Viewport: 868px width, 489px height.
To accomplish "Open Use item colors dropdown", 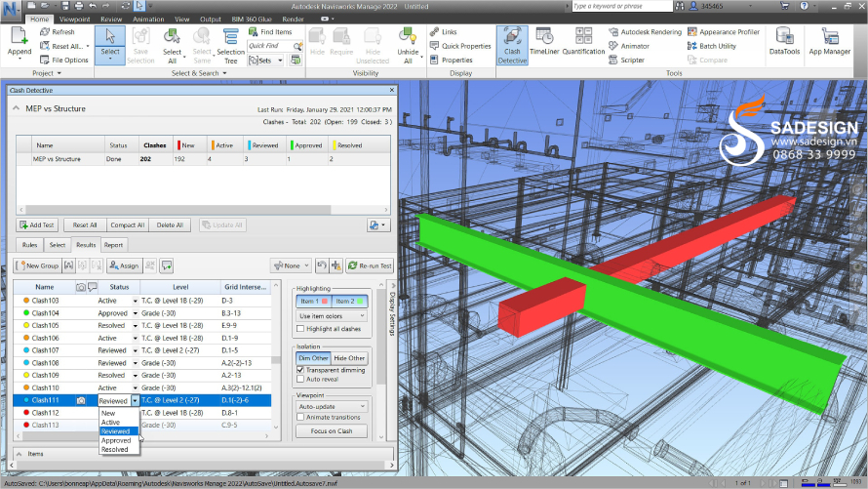I will 332,316.
